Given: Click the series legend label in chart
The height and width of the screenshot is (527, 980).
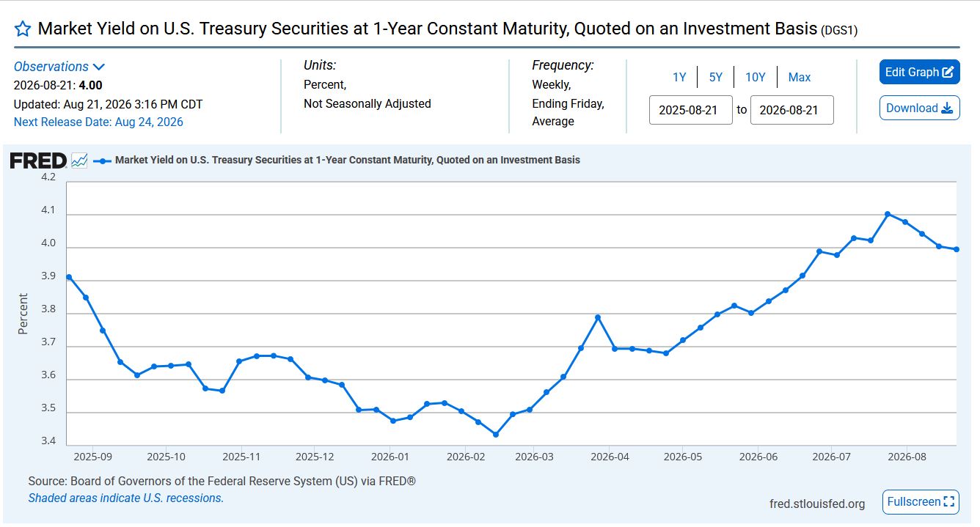Looking at the screenshot, I should [348, 160].
